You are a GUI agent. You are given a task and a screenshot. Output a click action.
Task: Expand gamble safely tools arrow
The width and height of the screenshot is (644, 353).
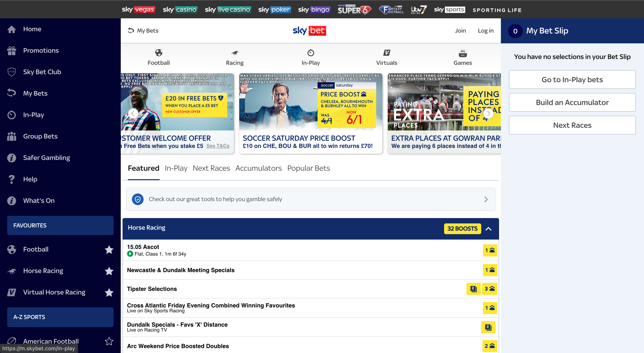tap(486, 199)
